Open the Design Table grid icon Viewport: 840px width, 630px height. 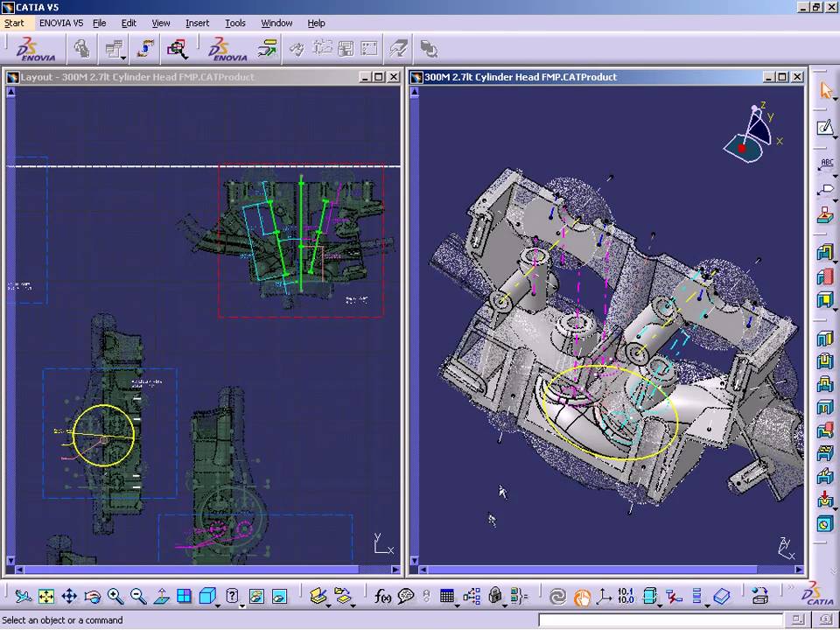click(446, 596)
